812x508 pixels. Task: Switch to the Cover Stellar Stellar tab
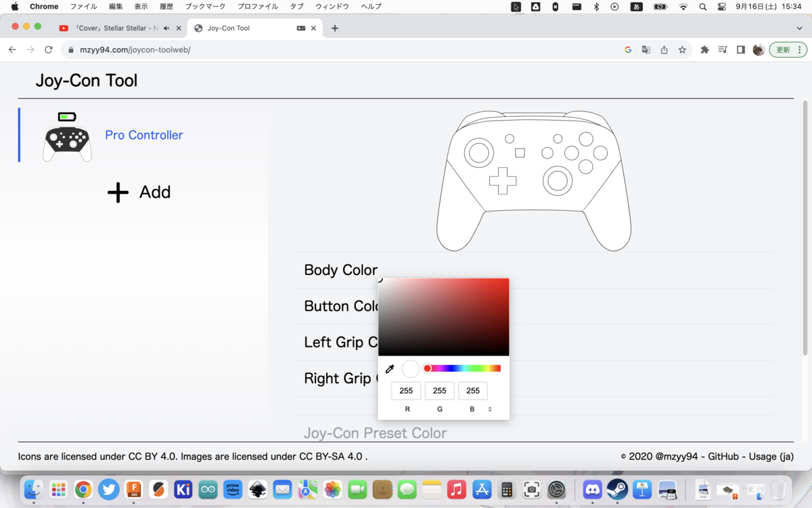coord(120,28)
